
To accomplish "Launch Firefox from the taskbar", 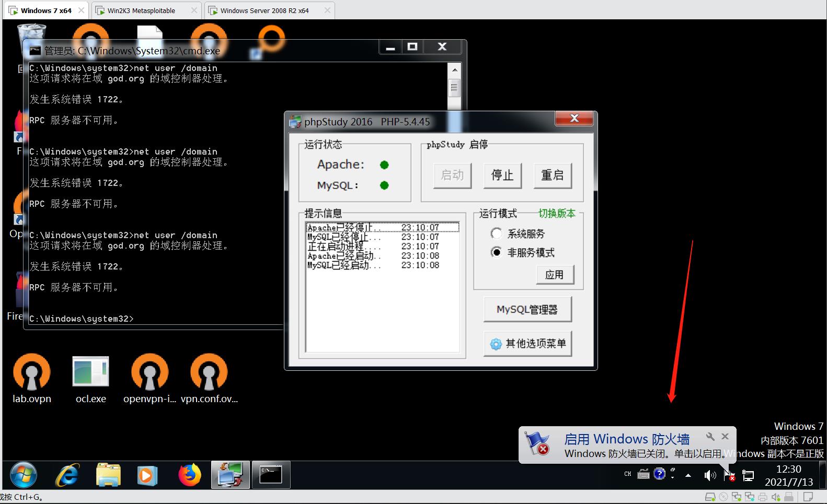I will click(x=189, y=475).
